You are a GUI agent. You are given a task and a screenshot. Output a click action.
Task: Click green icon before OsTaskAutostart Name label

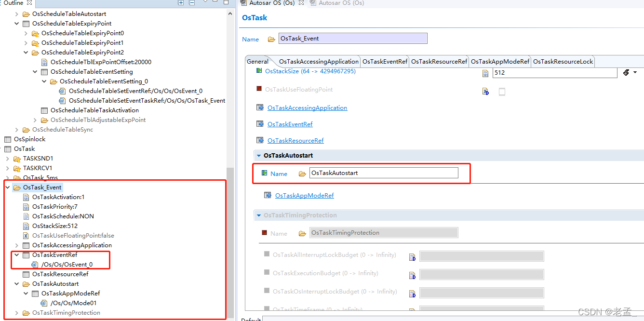coord(264,173)
